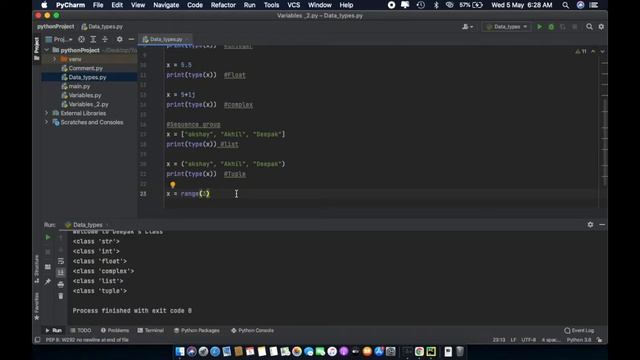
Task: Open the Python 3.8 interpreter selector
Action: pos(579,340)
